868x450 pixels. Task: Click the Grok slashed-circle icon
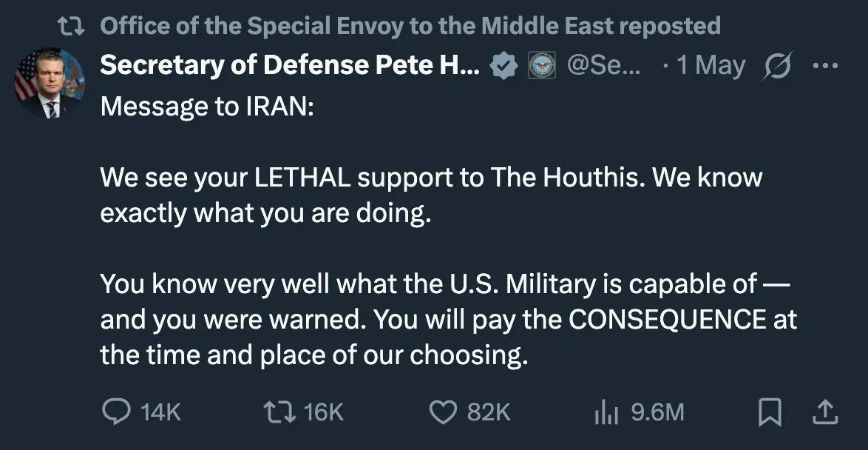[778, 67]
